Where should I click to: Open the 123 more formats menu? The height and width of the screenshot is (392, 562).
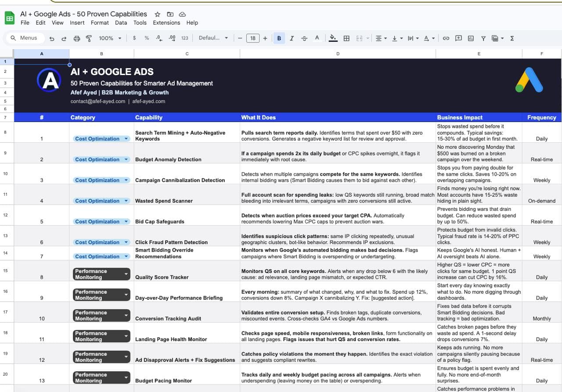184,38
